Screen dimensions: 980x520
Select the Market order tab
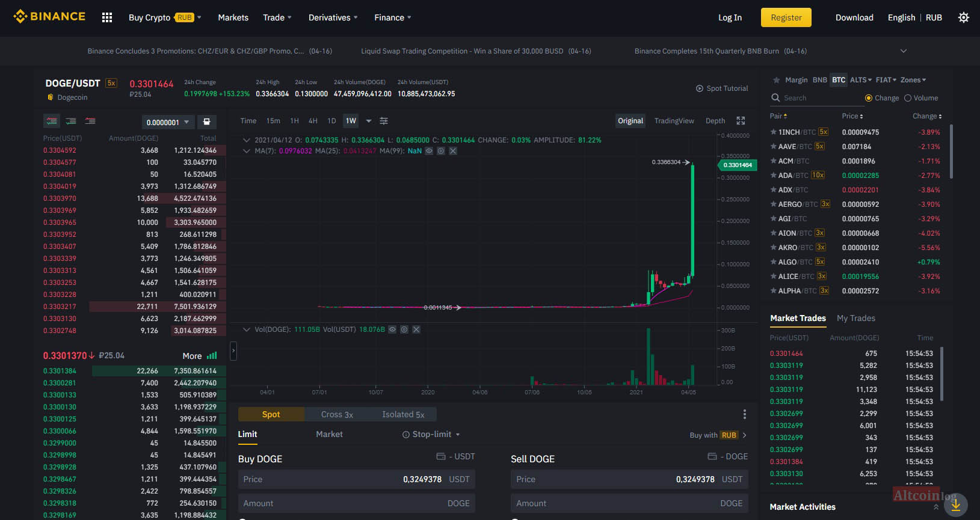tap(329, 434)
